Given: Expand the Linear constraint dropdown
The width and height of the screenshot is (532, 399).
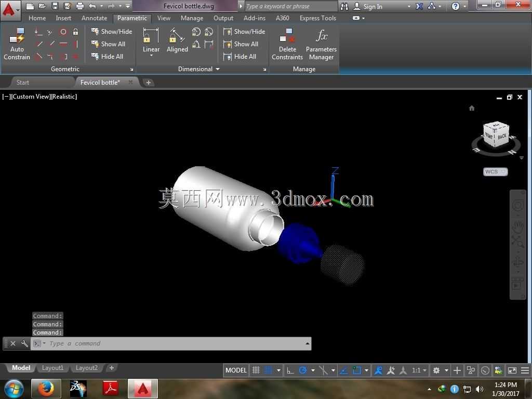Looking at the screenshot, I should point(151,55).
